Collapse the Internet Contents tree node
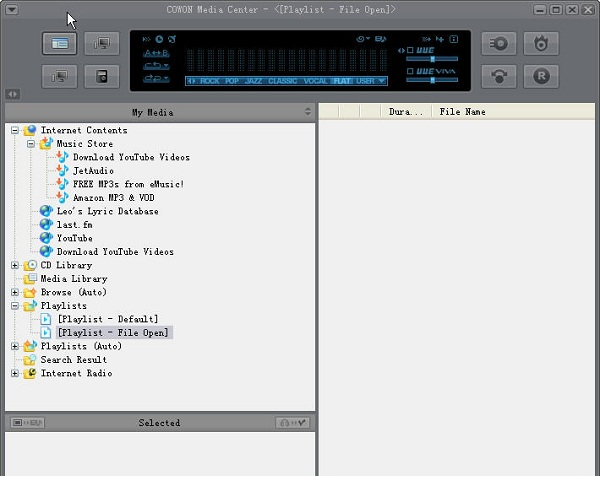600x495 pixels. point(15,131)
